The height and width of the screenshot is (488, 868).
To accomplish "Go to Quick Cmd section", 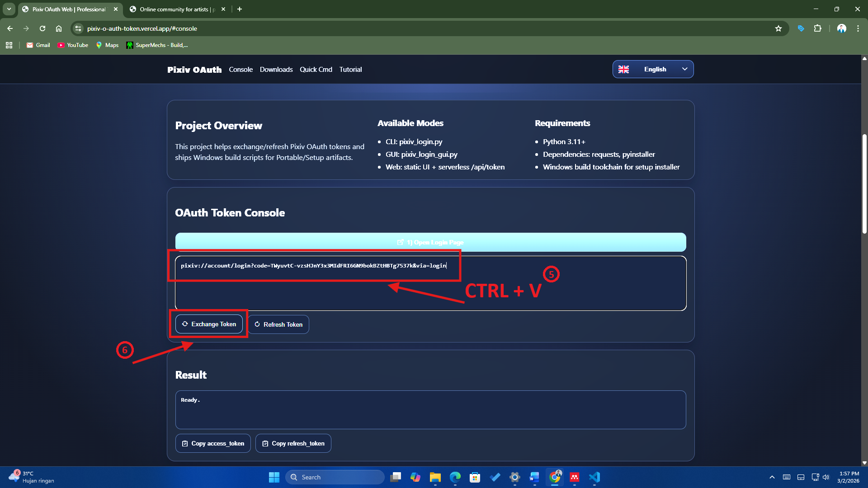I will [x=316, y=70].
